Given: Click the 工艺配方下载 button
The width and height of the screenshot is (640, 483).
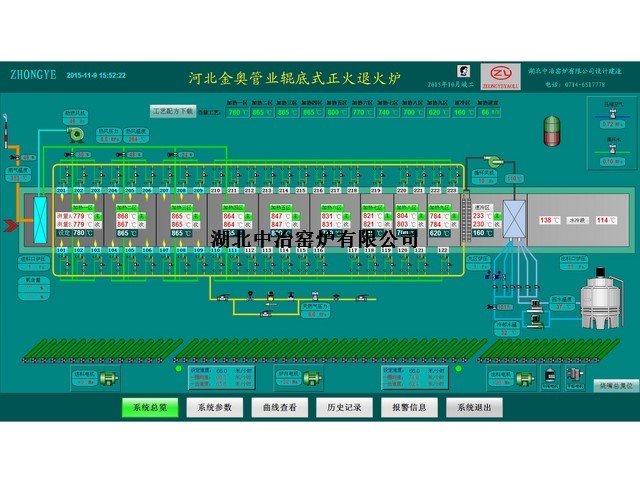Looking at the screenshot, I should pyautogui.click(x=173, y=111).
